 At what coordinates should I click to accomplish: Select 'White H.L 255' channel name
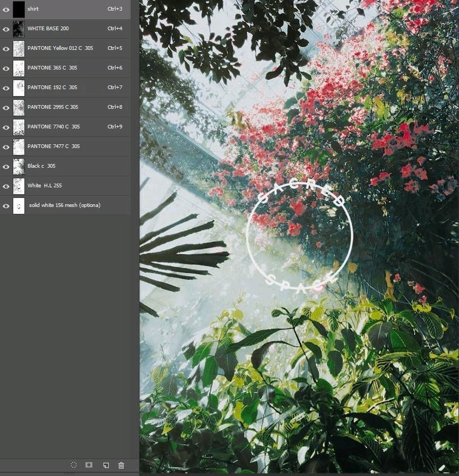coord(45,186)
